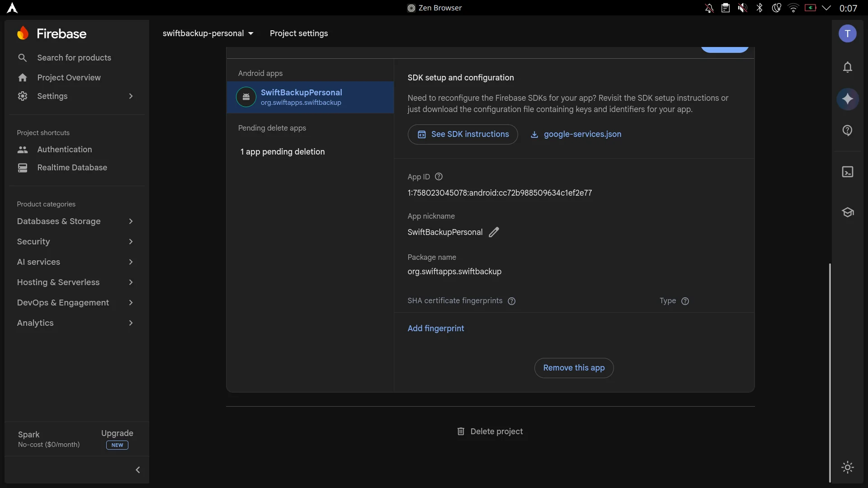This screenshot has height=488, width=868.
Task: Open system tray expand chevron
Action: point(826,8)
